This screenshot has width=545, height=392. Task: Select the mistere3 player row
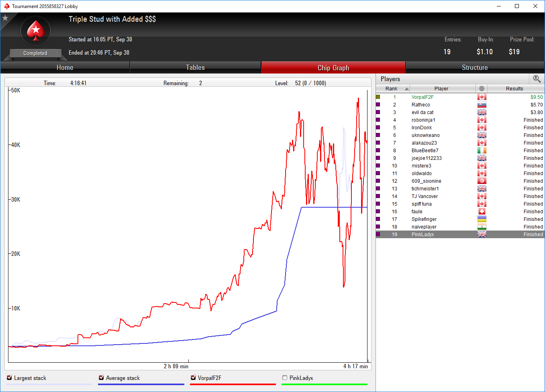[460, 165]
